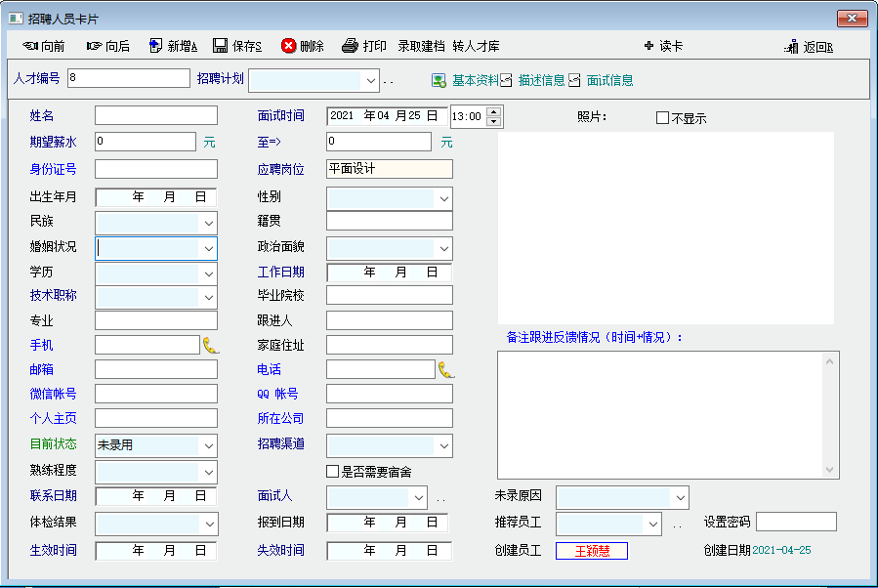This screenshot has height=588, width=878.
Task: Click the 转人才库 button
Action: pos(476,46)
